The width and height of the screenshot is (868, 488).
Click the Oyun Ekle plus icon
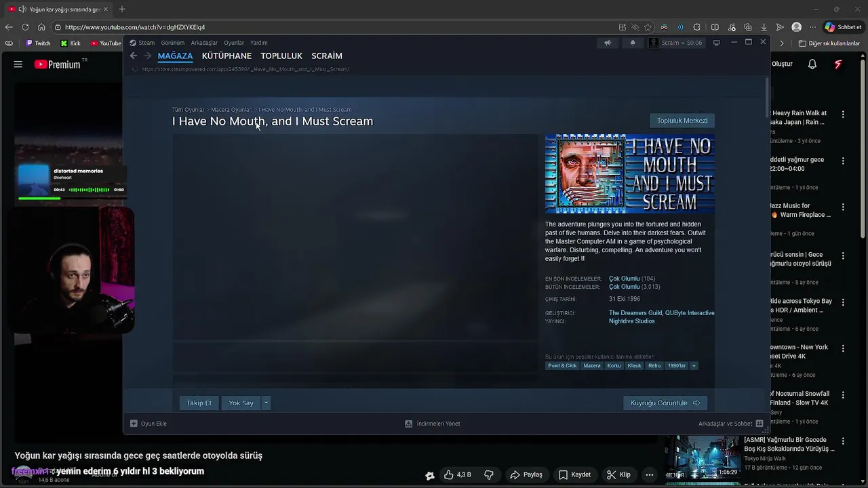[134, 424]
